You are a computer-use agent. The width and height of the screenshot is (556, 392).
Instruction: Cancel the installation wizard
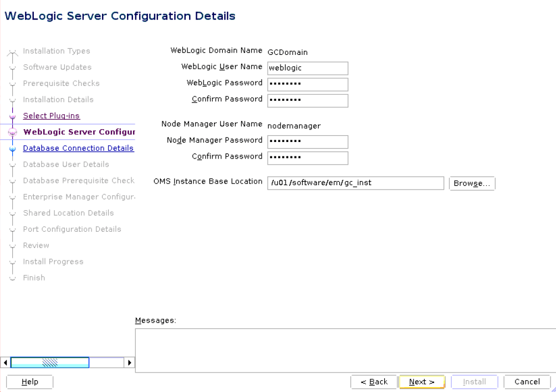[527, 381]
